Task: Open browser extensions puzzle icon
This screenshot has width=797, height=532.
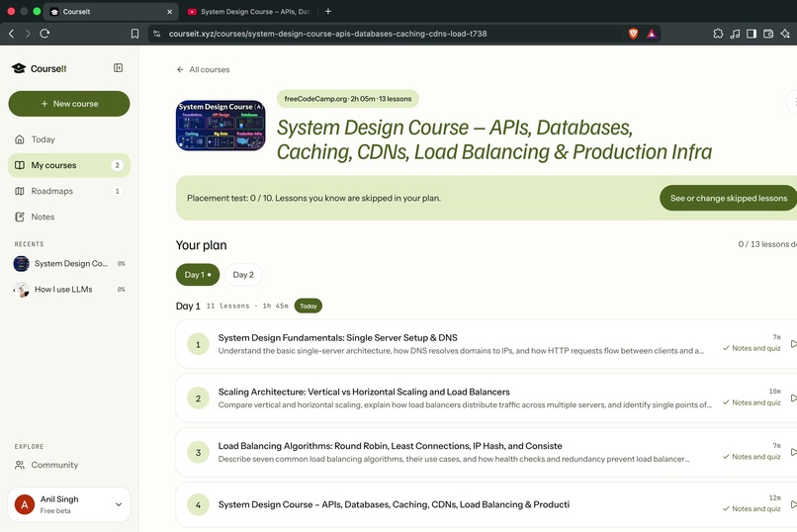Action: tap(718, 34)
